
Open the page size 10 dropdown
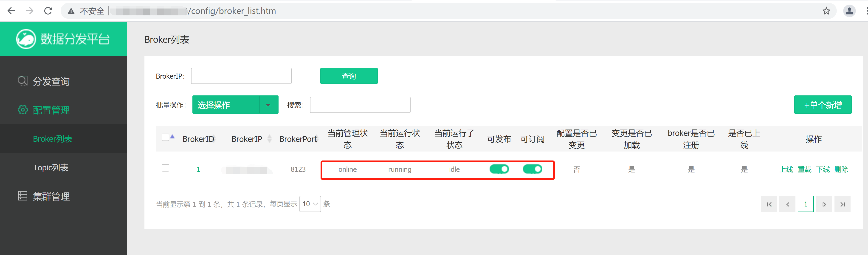click(310, 204)
